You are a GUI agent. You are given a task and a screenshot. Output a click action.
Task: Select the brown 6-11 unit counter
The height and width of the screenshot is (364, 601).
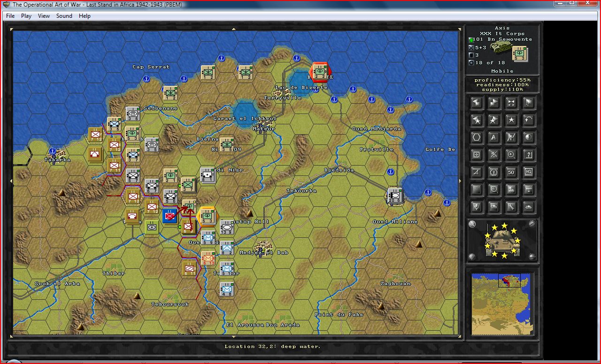click(x=190, y=268)
